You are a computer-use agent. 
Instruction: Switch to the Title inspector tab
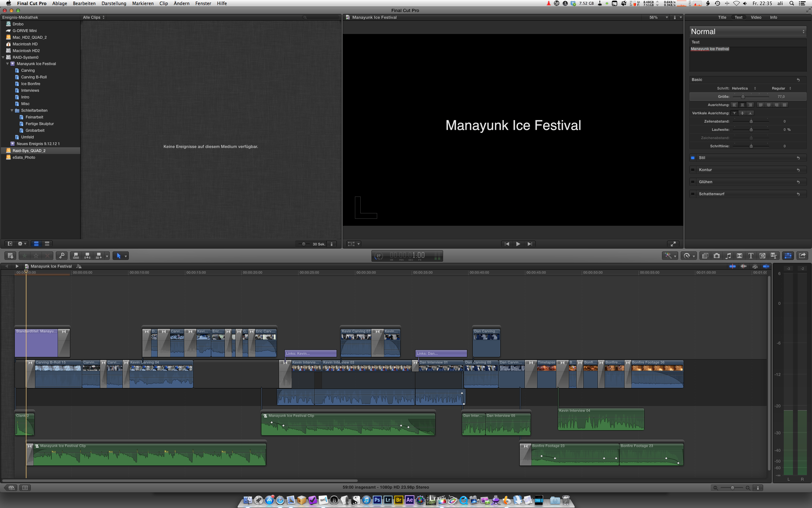coord(722,17)
